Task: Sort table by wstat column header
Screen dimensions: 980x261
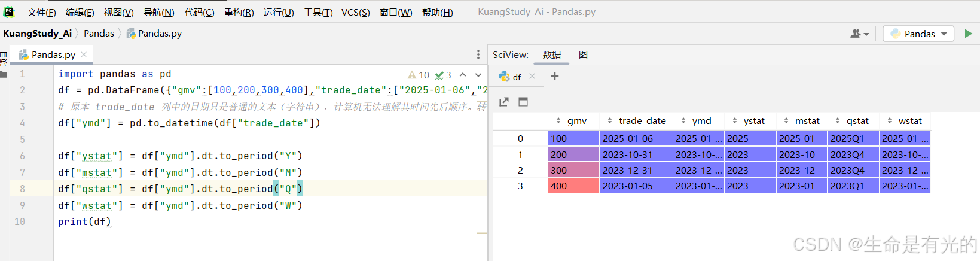Action: tap(905, 121)
